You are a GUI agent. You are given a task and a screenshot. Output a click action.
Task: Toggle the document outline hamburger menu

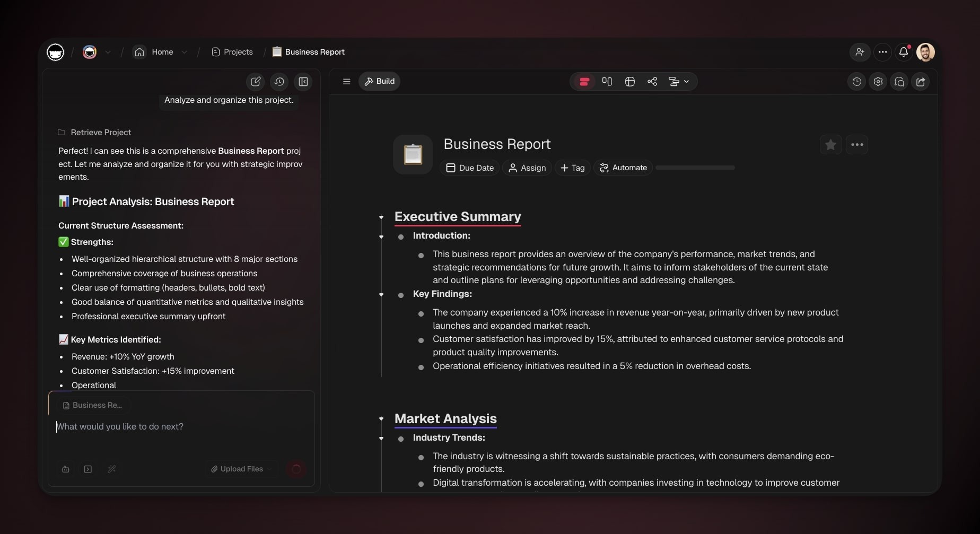(346, 82)
